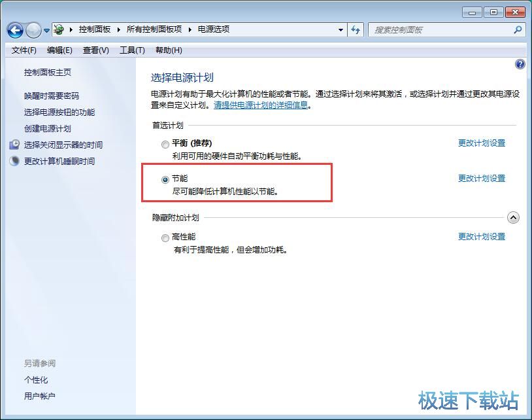
Task: Open the 帮助(H) menu
Action: coord(169,50)
